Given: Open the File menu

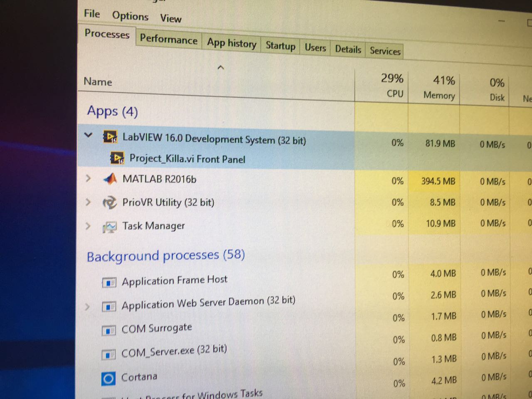Looking at the screenshot, I should click(92, 14).
